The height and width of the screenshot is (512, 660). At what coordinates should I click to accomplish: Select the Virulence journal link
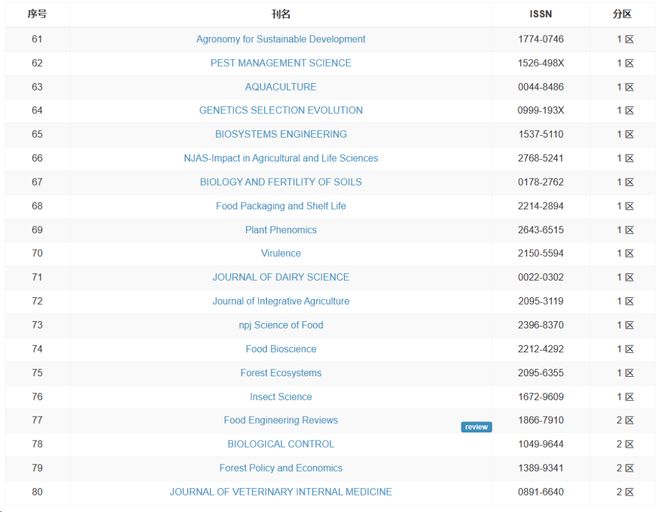tap(280, 253)
